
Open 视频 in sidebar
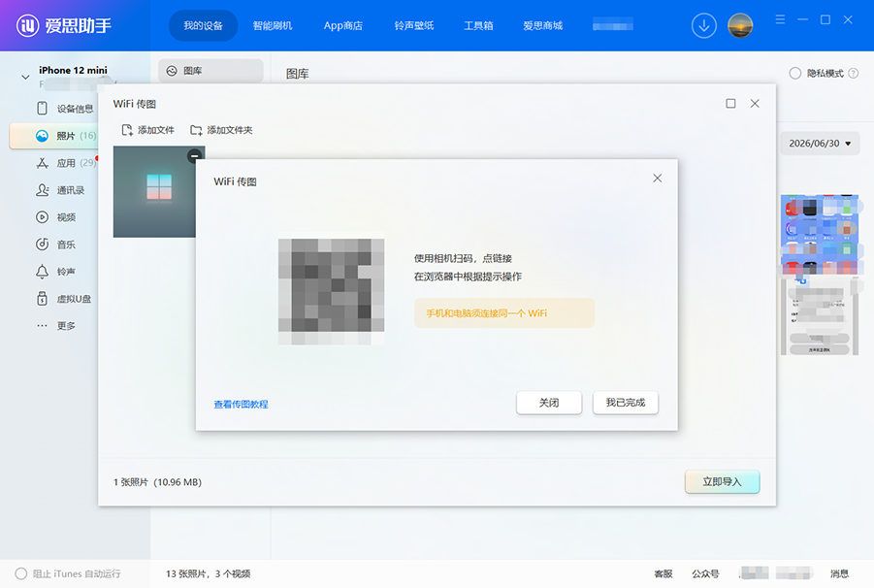66,217
